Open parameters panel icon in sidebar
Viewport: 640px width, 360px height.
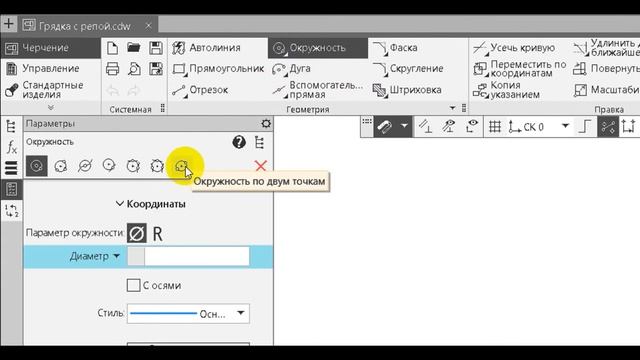click(11, 189)
